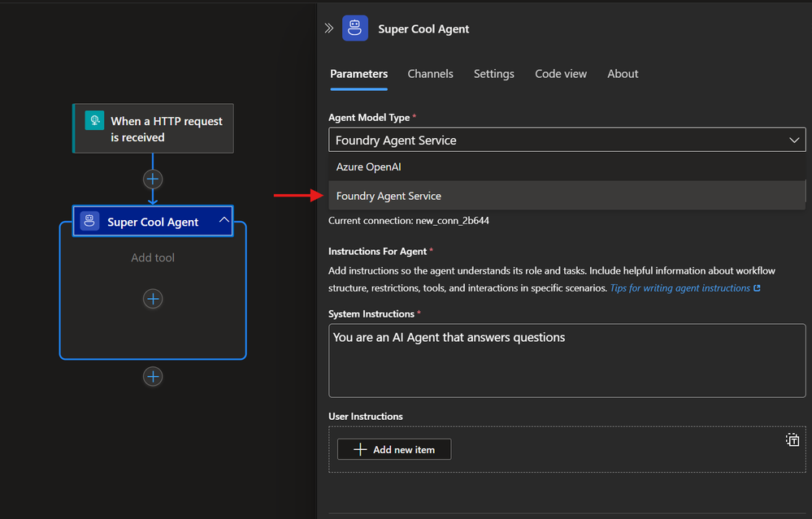Go to the Code view tab
This screenshot has width=812, height=519.
(x=560, y=74)
